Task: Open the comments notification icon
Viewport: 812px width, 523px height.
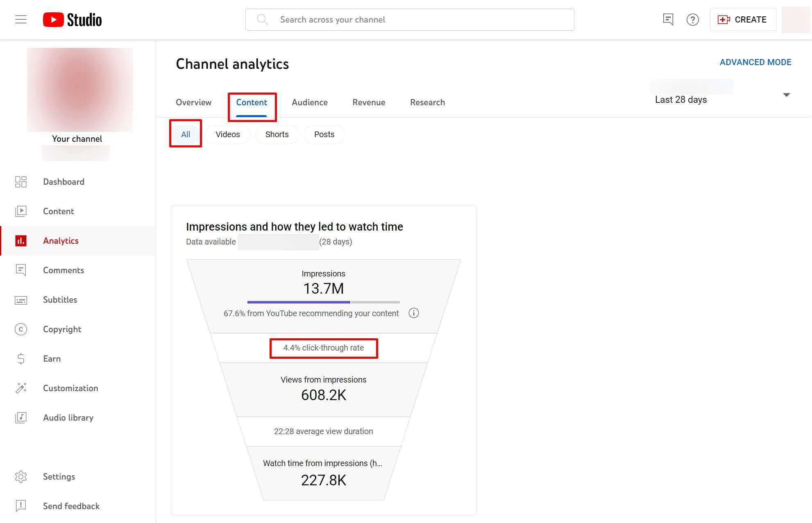Action: tap(668, 20)
